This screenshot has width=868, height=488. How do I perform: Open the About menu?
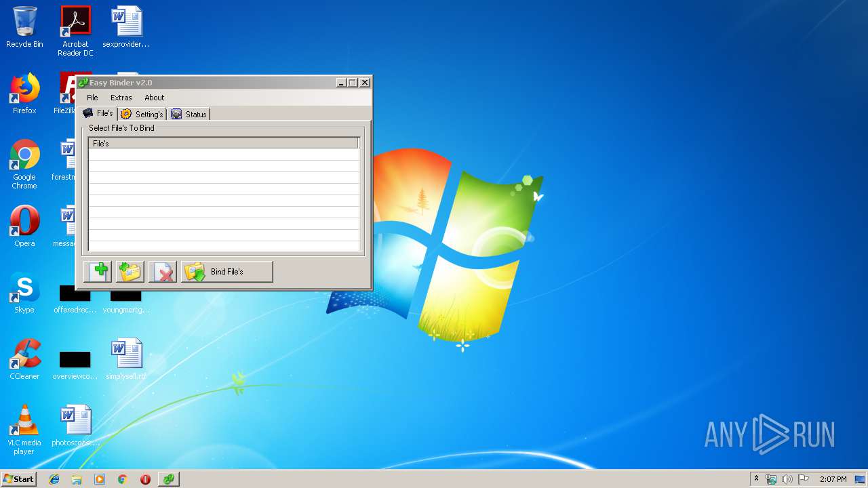point(155,98)
